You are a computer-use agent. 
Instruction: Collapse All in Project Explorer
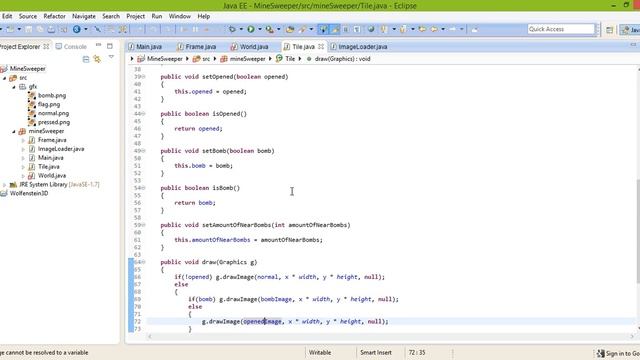pyautogui.click(x=86, y=60)
